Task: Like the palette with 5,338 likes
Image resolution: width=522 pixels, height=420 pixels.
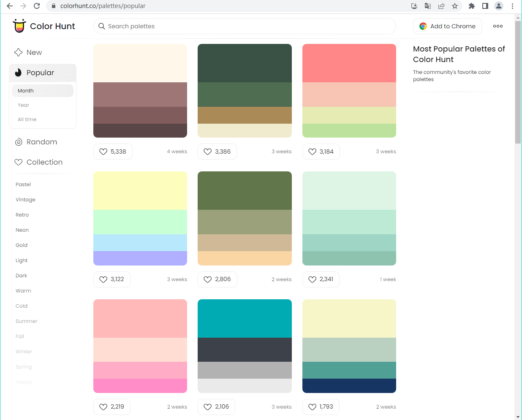Action: coord(113,152)
